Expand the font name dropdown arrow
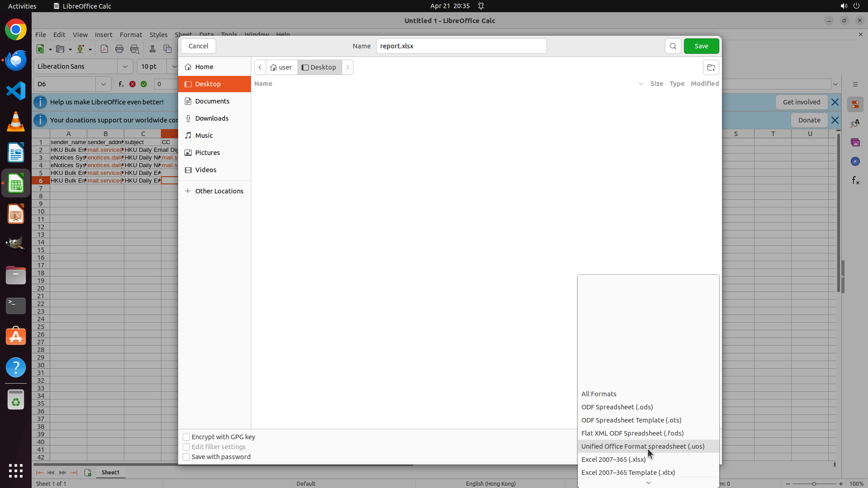This screenshot has height=488, width=868. click(x=125, y=66)
